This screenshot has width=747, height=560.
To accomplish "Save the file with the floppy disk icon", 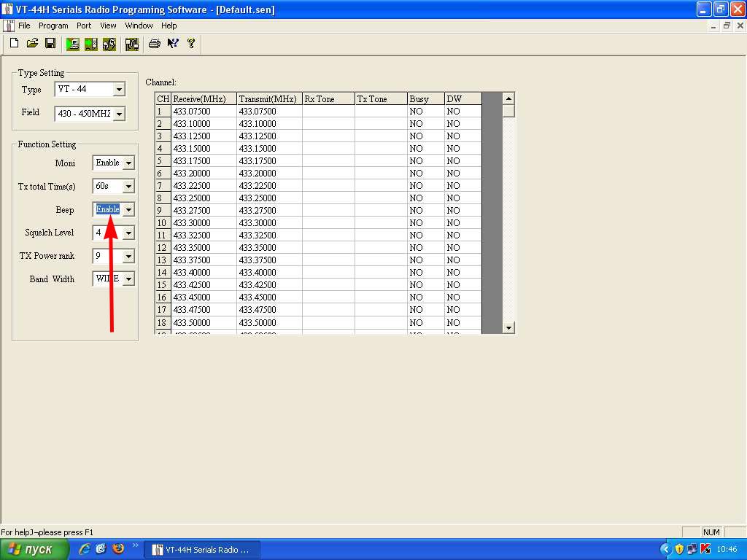I will 50,44.
